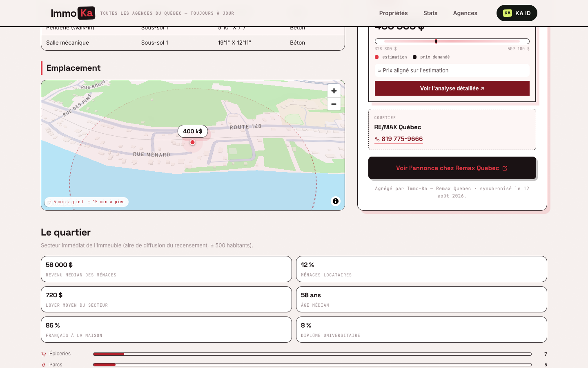Click the Parcs score value 5
Viewport: 588px width, 368px height.
click(x=546, y=365)
